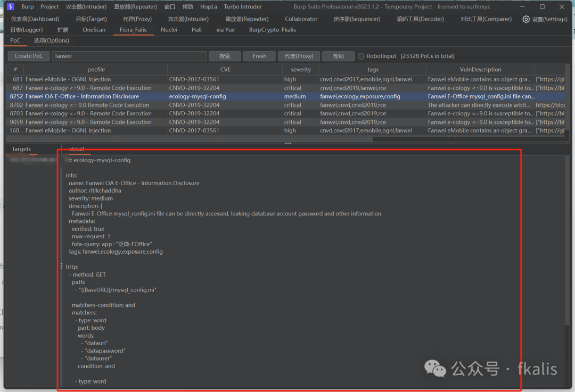This screenshot has width=575, height=392.
Task: Select row 687 Fanwei e-cology Remote Code Execution
Action: point(285,88)
